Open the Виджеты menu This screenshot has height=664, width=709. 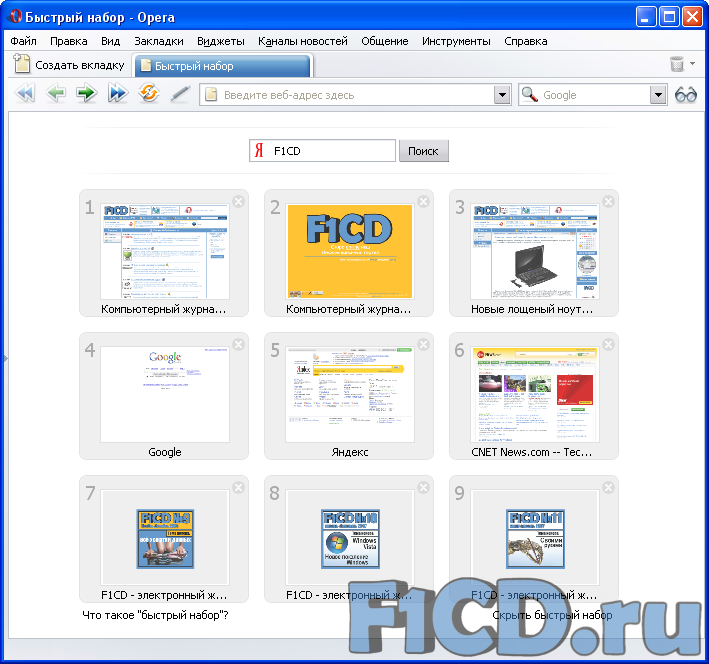[x=221, y=41]
